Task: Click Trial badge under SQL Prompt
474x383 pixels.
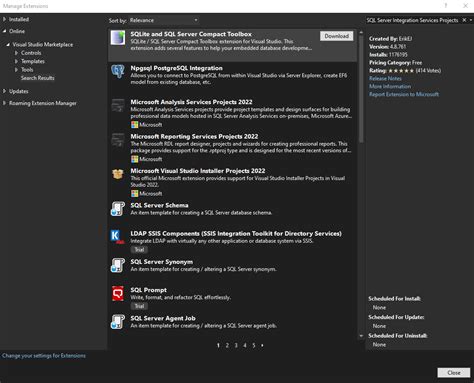Action: coord(139,306)
